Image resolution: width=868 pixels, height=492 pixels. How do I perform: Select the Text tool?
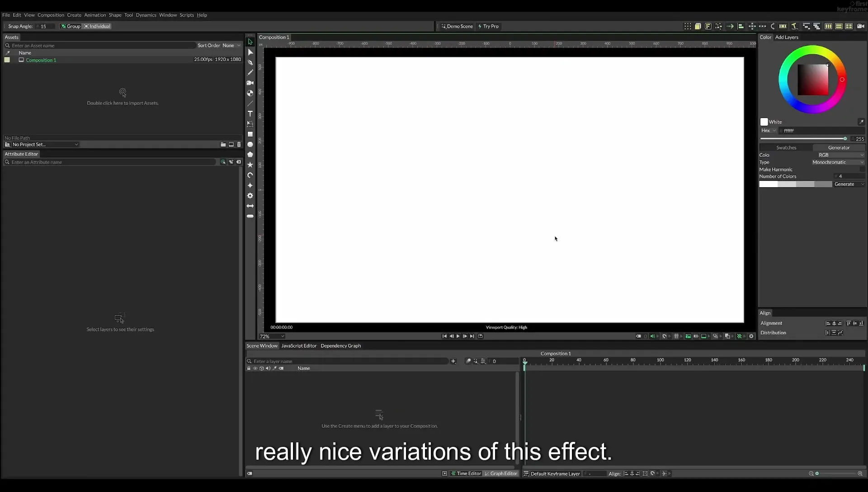(250, 114)
